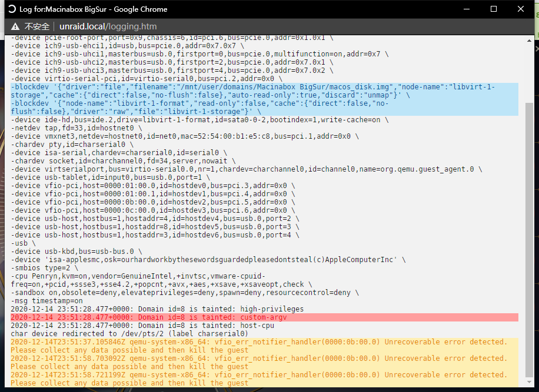Click the '-device usb-kbd' line
Screen dimensions: 539x392
(76, 252)
